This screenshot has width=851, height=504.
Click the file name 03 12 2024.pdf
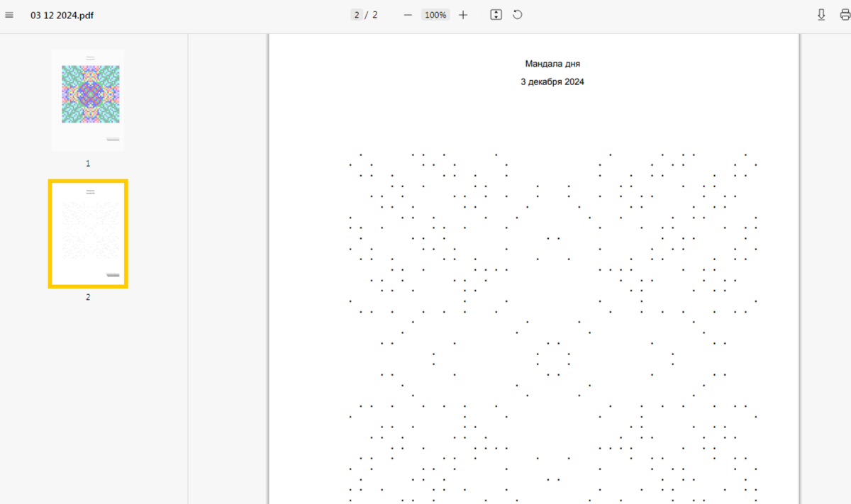(x=62, y=15)
